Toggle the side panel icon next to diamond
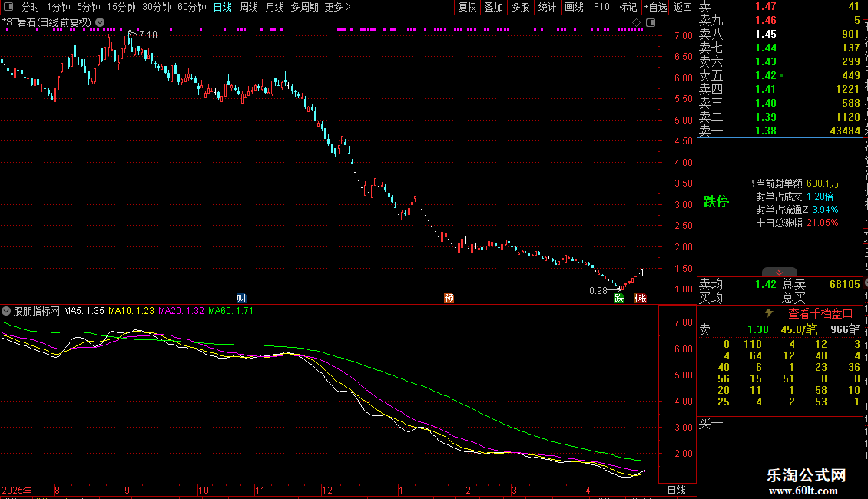 651,22
